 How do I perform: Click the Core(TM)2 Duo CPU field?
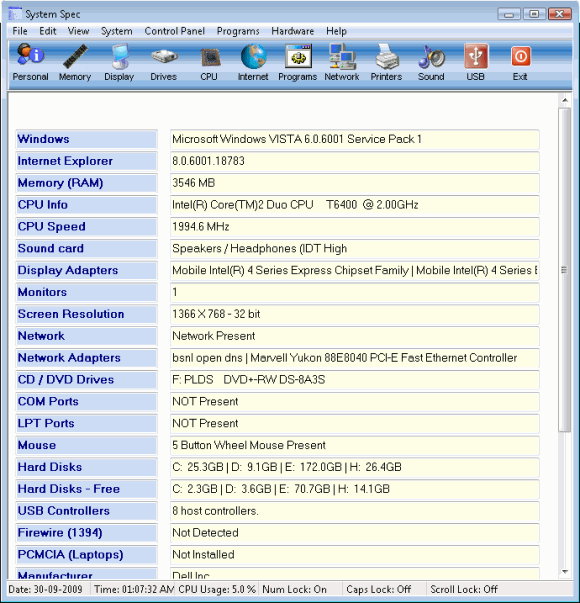tap(355, 205)
